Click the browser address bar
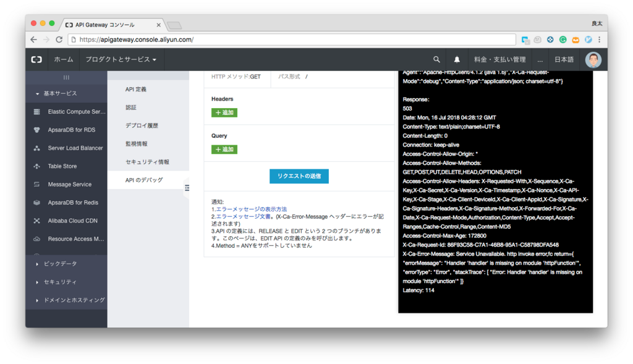Image resolution: width=633 pixels, height=364 pixels. point(292,40)
